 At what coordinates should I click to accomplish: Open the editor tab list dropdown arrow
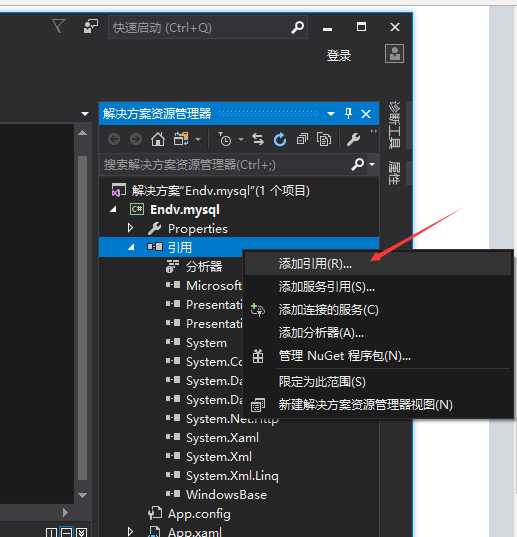[85, 114]
